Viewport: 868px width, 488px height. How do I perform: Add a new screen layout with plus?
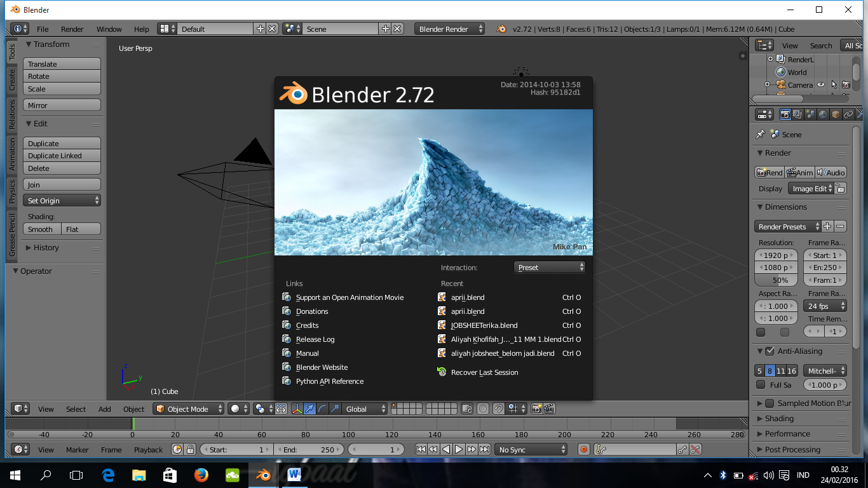[260, 29]
